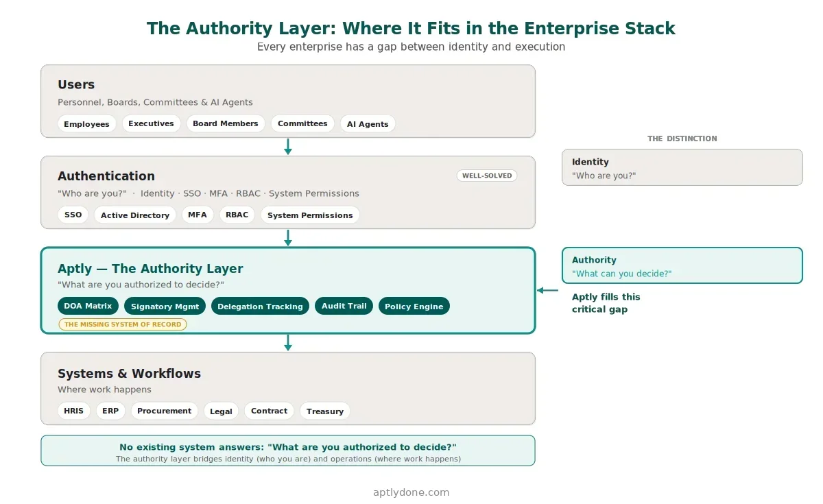This screenshot has width=823, height=504.
Task: Open the aptlydone.com link
Action: [x=411, y=492]
